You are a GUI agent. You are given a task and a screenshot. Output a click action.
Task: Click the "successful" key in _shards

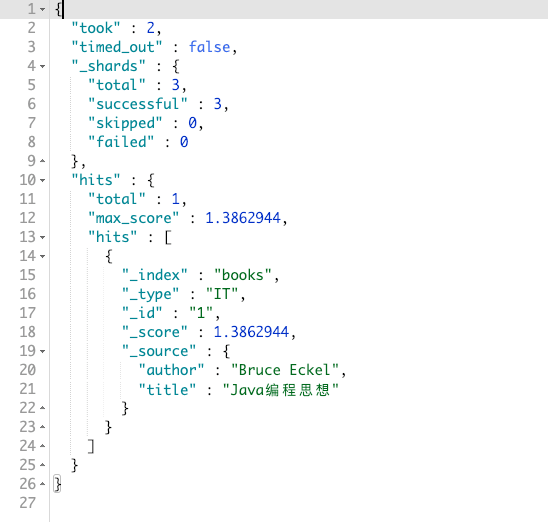coord(138,104)
